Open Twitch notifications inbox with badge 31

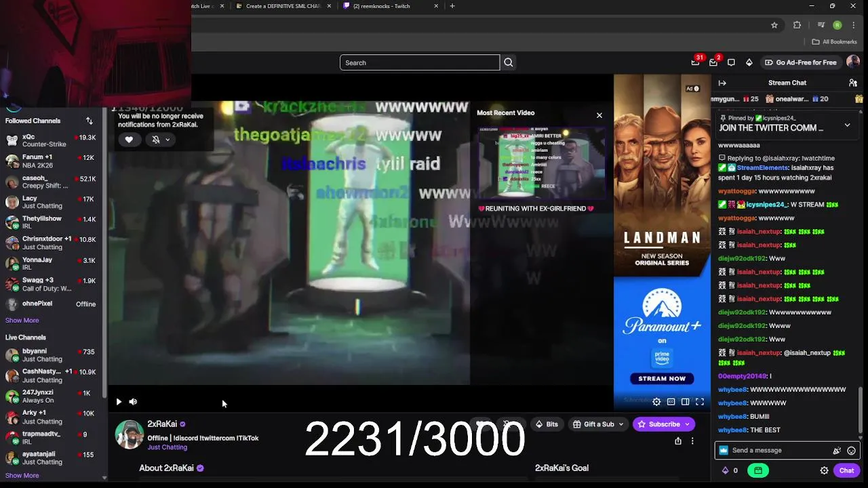click(x=695, y=62)
